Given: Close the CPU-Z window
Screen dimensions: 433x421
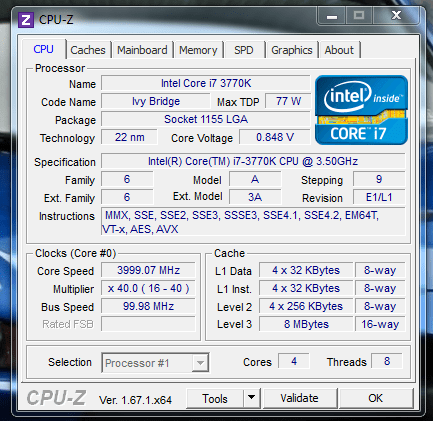Looking at the screenshot, I should click(396, 15).
